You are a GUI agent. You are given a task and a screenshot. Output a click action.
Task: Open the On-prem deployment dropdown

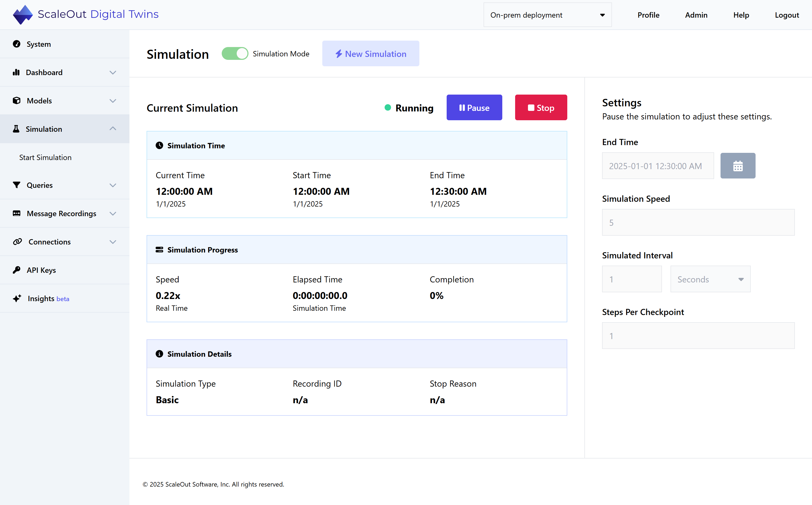pos(547,15)
